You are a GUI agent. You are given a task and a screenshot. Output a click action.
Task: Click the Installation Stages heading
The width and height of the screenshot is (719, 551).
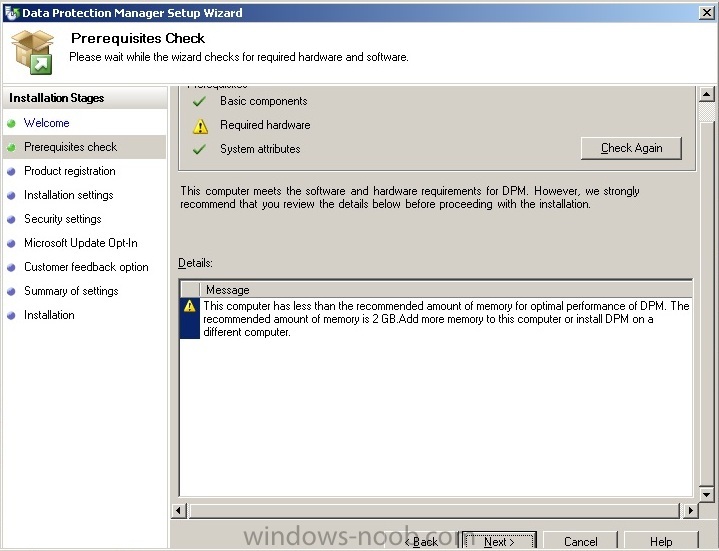[x=56, y=98]
